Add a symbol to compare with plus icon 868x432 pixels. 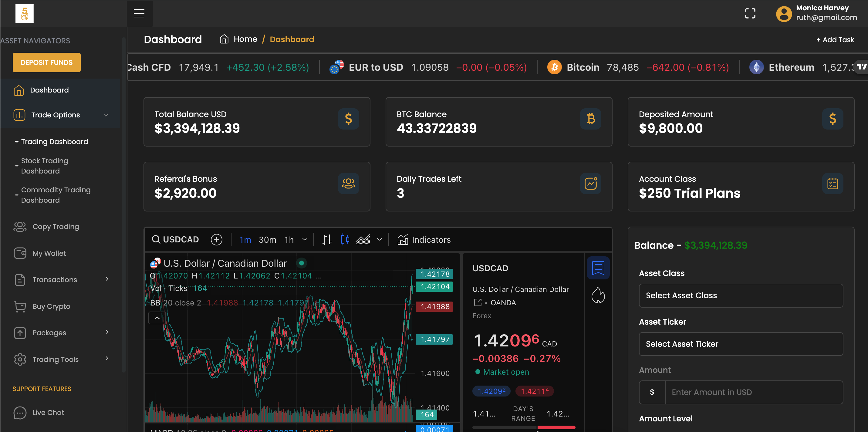(216, 240)
